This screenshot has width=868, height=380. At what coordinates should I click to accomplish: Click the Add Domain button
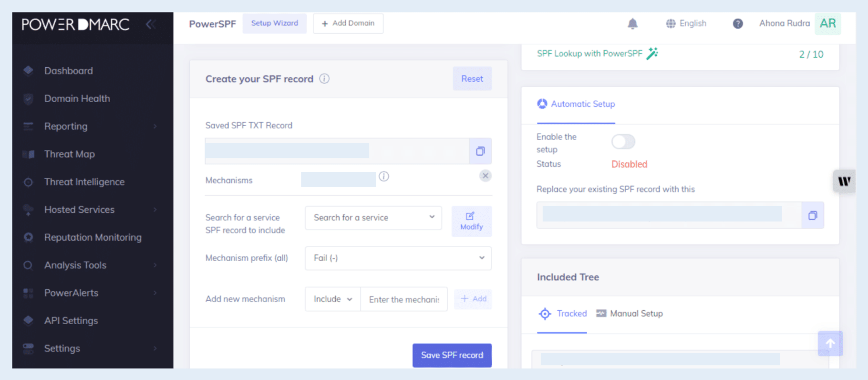(348, 23)
